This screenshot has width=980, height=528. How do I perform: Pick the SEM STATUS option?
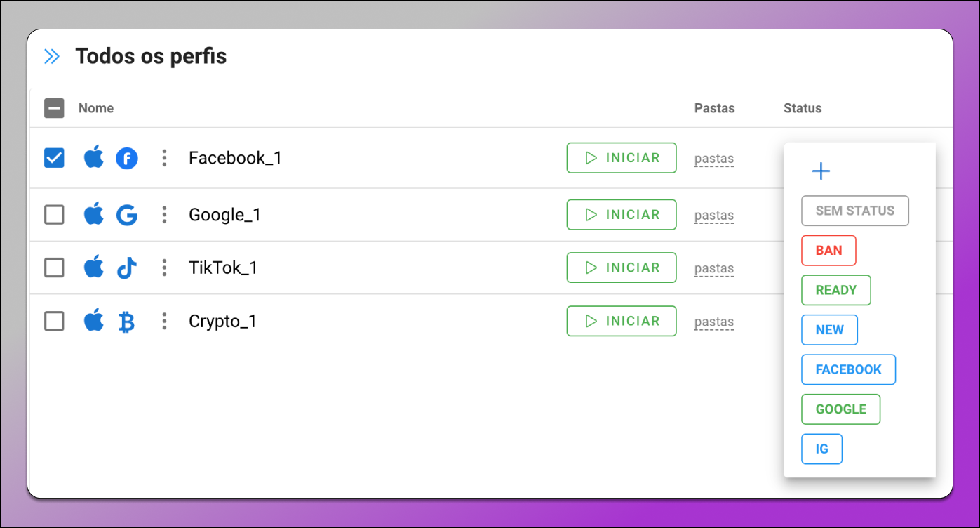tap(854, 211)
